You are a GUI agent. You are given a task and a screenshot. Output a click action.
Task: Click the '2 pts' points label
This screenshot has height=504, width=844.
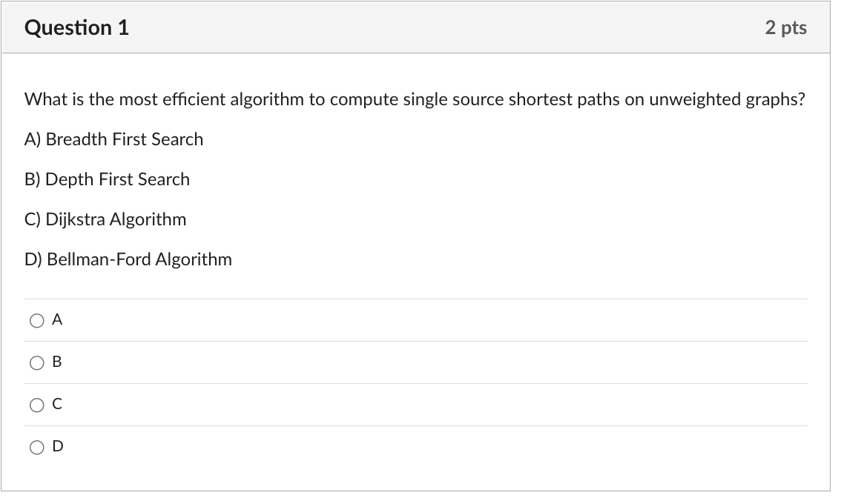(x=786, y=27)
